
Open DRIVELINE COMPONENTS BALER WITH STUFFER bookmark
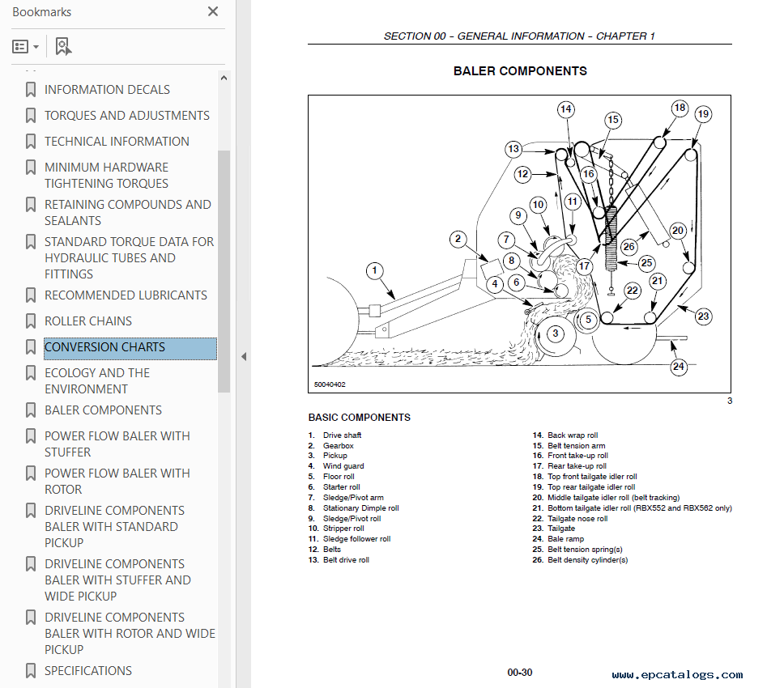point(117,580)
